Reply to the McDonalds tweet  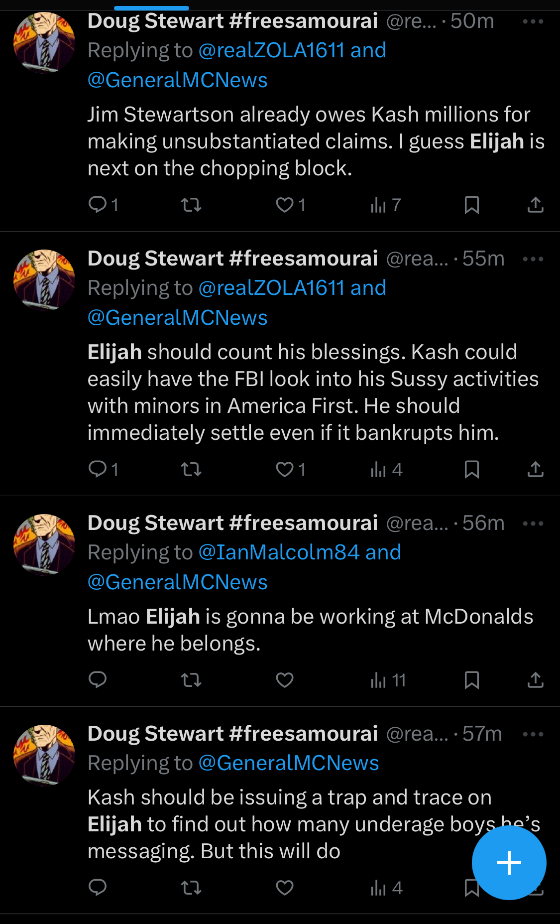[x=98, y=680]
